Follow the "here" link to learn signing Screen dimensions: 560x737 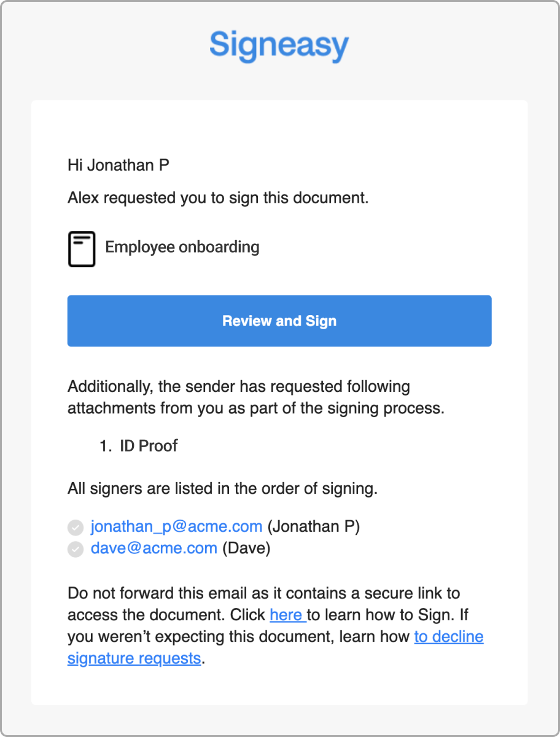coord(288,615)
